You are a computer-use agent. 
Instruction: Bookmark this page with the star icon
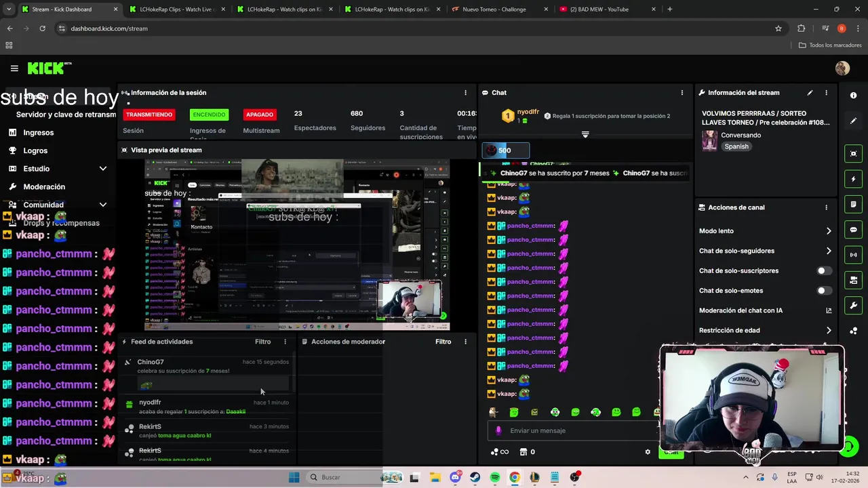tap(778, 28)
